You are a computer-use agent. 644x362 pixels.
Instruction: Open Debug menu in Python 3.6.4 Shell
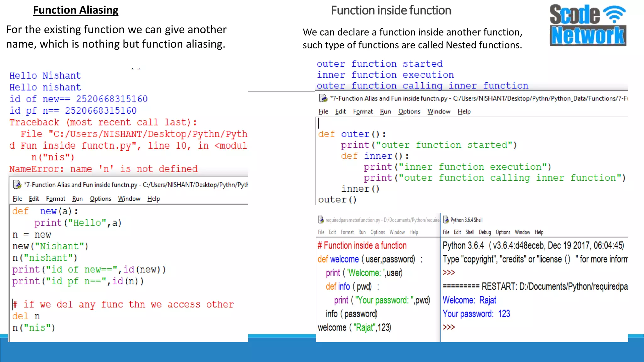485,232
